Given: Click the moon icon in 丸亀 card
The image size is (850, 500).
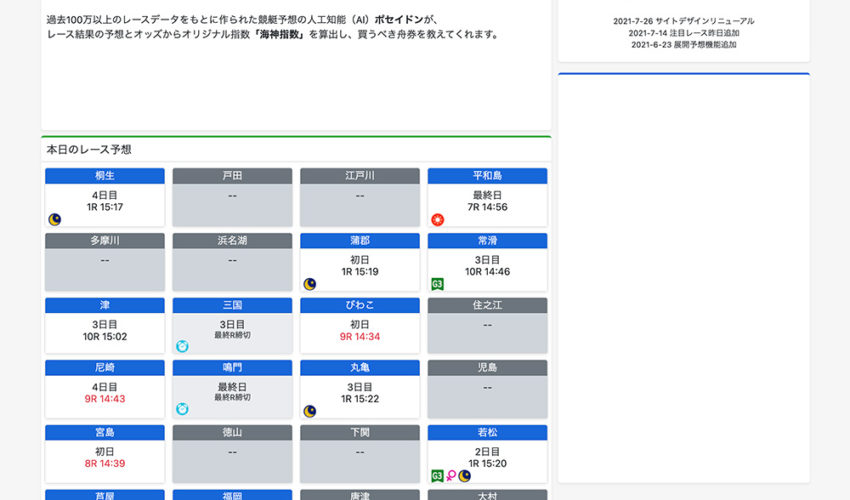Looking at the screenshot, I should 310,410.
